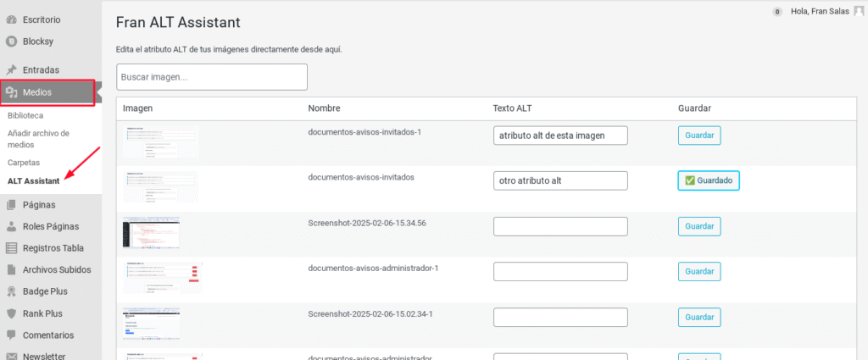Click the Archivos Subidos file icon
Image resolution: width=868 pixels, height=360 pixels.
click(11, 270)
